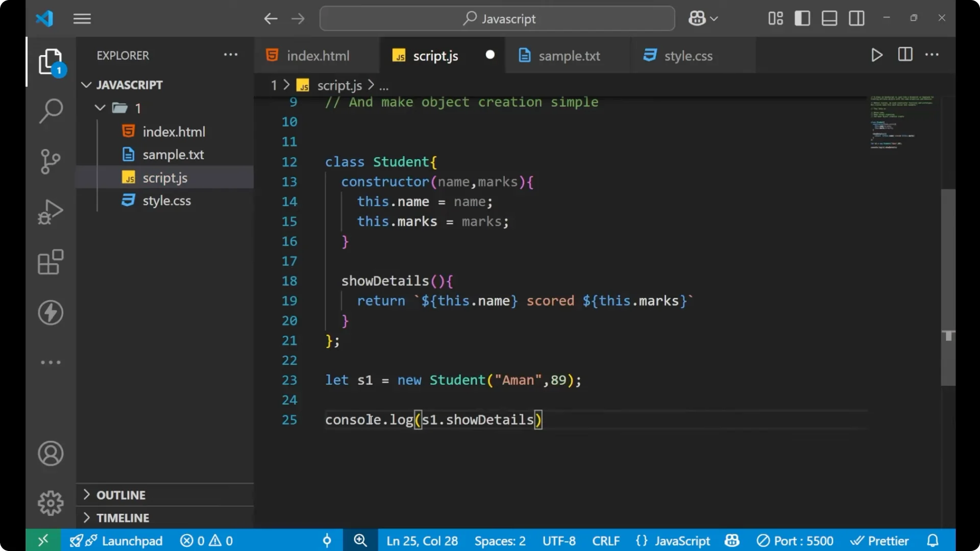980x551 pixels.
Task: Open the Copilot menu in the title bar
Action: [x=702, y=18]
